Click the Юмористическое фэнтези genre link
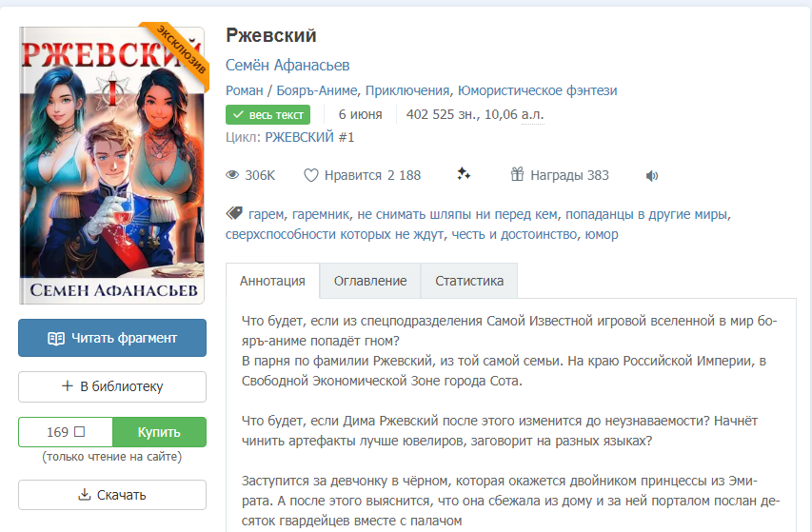Viewport: 812px width, 532px height. (x=538, y=90)
